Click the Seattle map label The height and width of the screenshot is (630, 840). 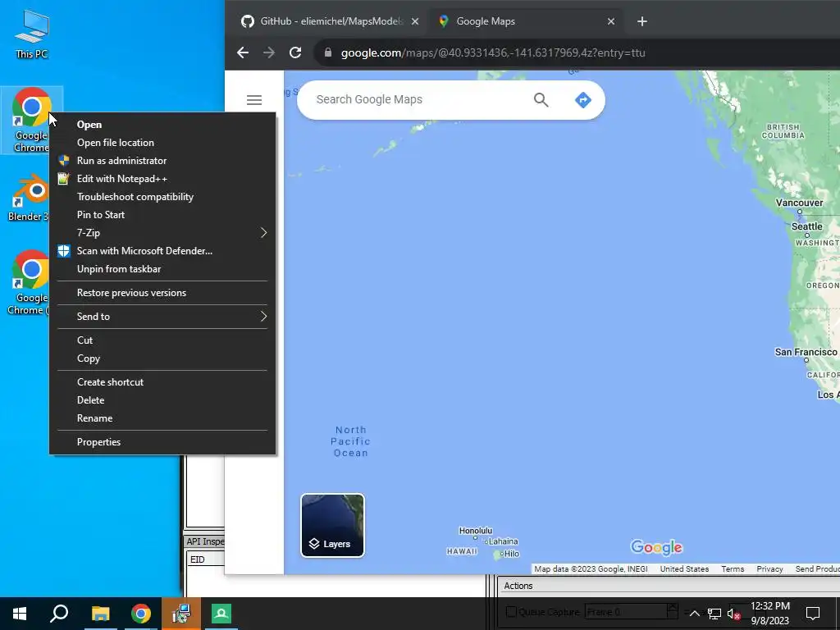coord(807,226)
